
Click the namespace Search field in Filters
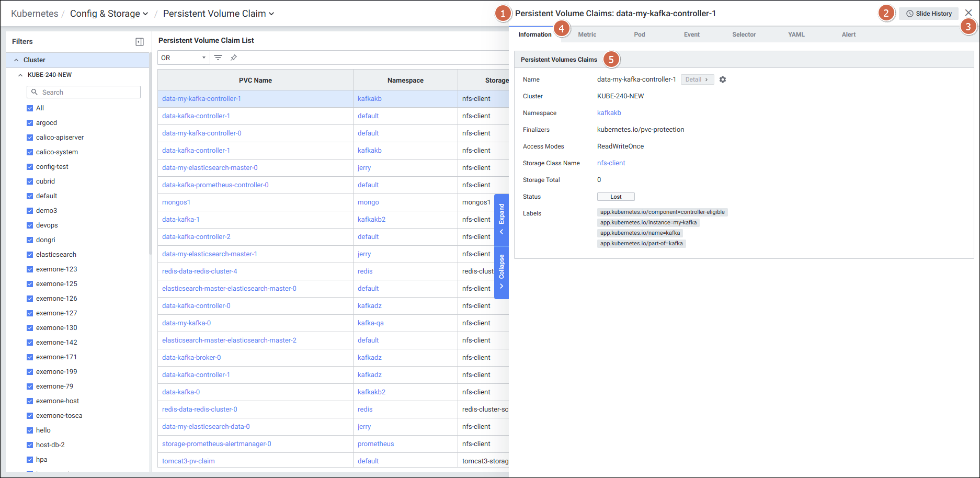pos(84,92)
